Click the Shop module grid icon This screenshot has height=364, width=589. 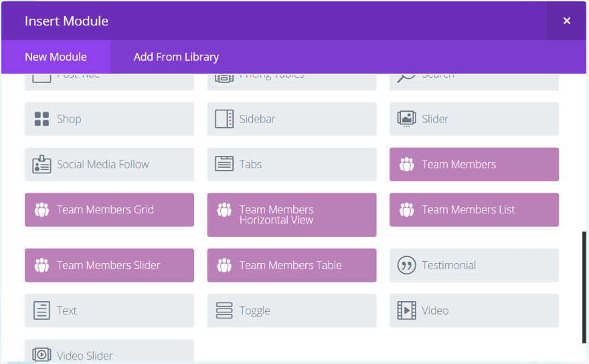pyautogui.click(x=41, y=119)
